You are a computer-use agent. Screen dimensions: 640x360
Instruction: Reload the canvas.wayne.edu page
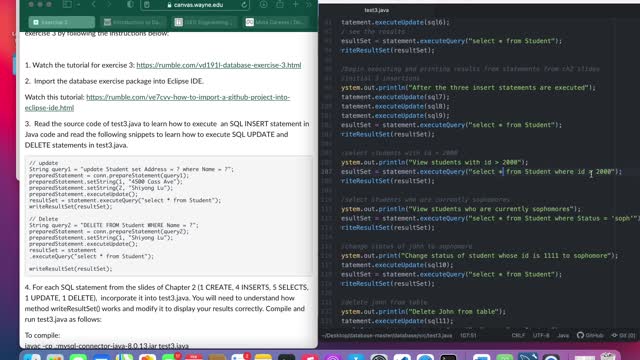(244, 5)
